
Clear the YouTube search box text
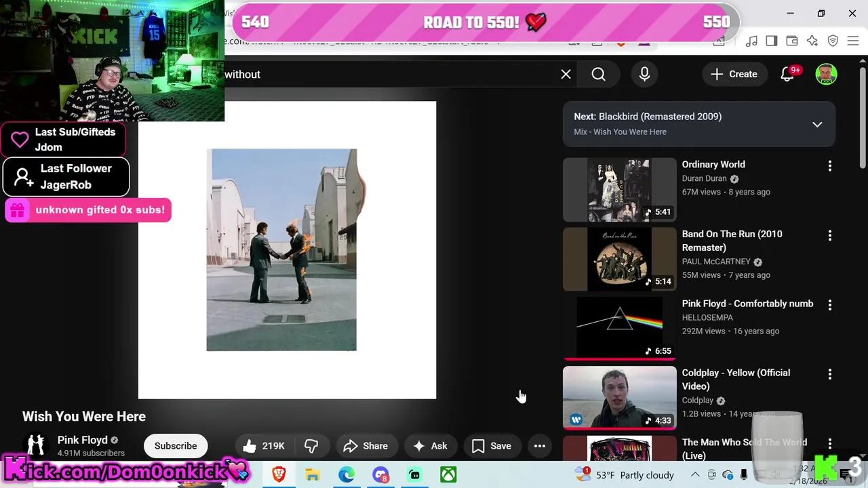click(566, 75)
